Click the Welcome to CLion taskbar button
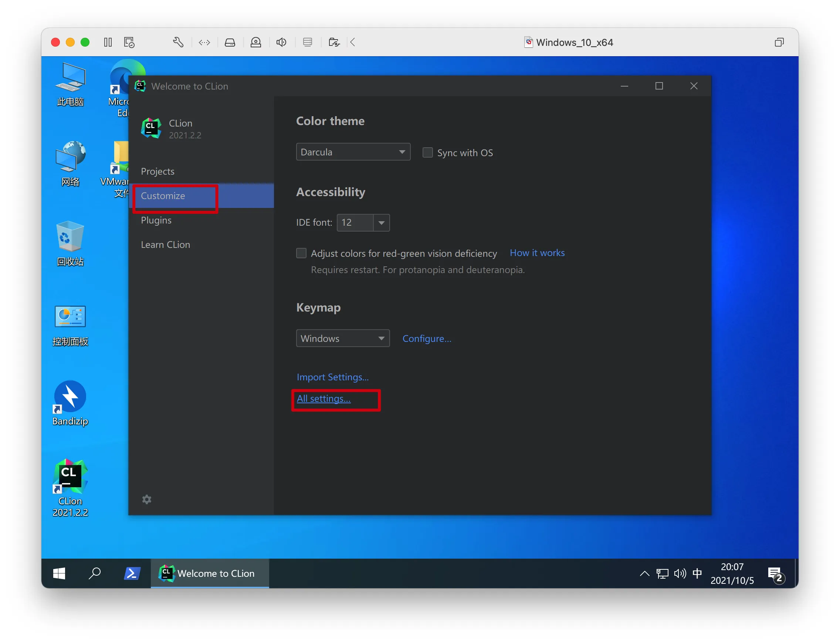This screenshot has height=643, width=840. coord(210,573)
